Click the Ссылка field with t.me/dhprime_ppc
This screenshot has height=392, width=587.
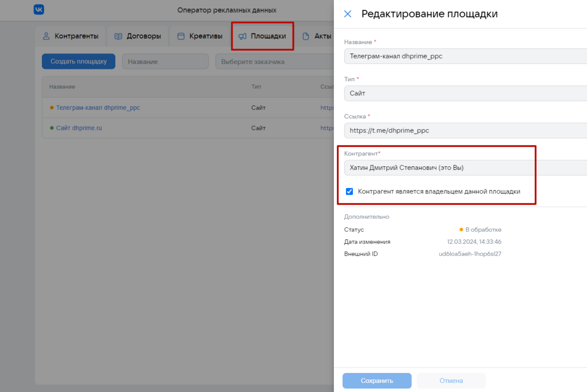[x=465, y=131]
